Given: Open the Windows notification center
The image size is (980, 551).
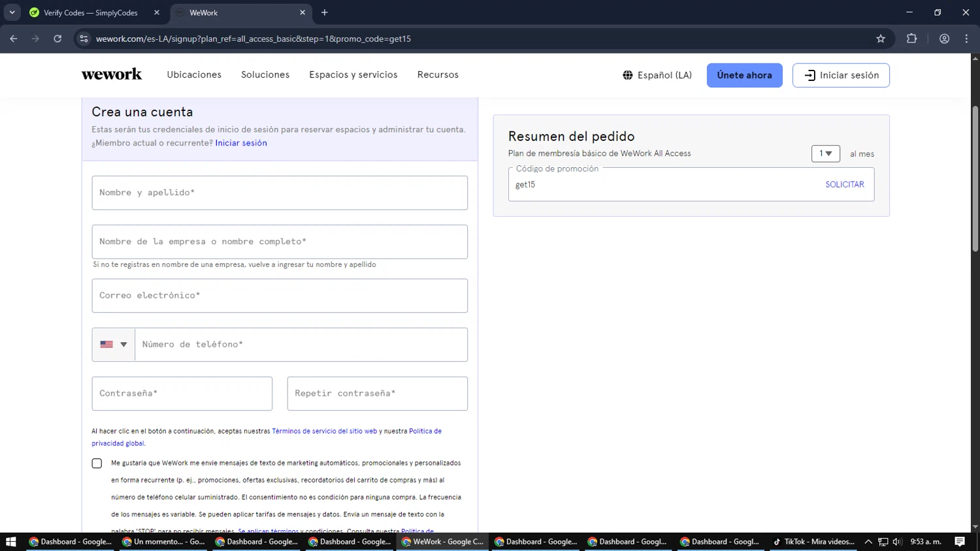Looking at the screenshot, I should [x=960, y=542].
